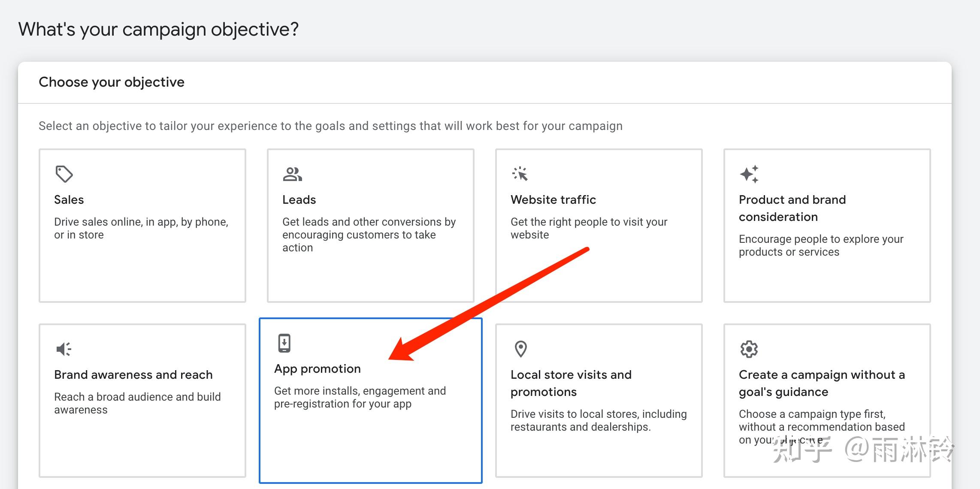Click the sparkle icon for brand consideration

pyautogui.click(x=749, y=174)
